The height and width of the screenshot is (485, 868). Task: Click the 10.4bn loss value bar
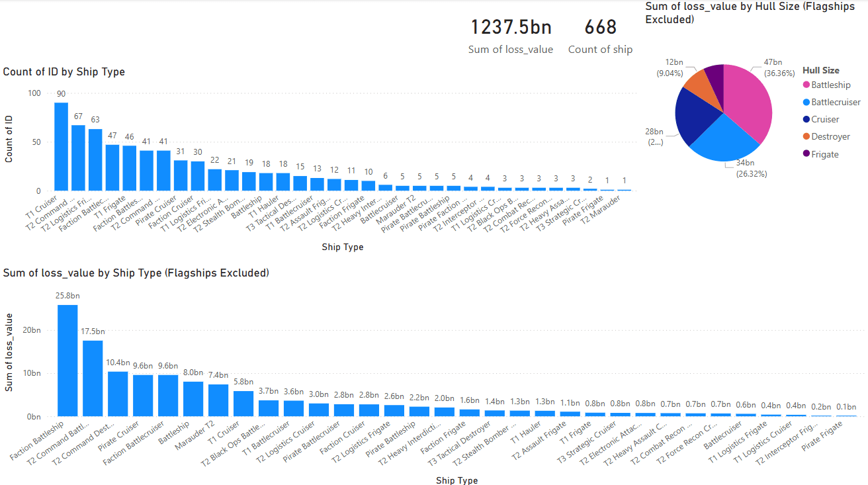(x=118, y=394)
